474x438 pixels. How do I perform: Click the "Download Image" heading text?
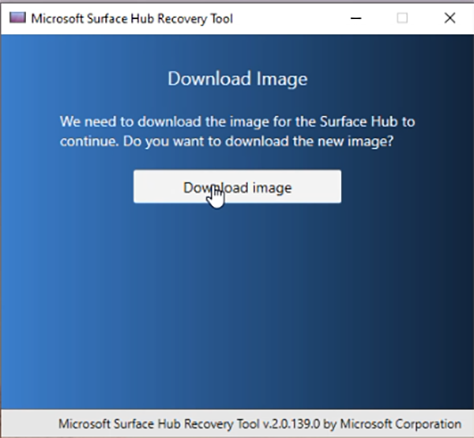coord(237,79)
